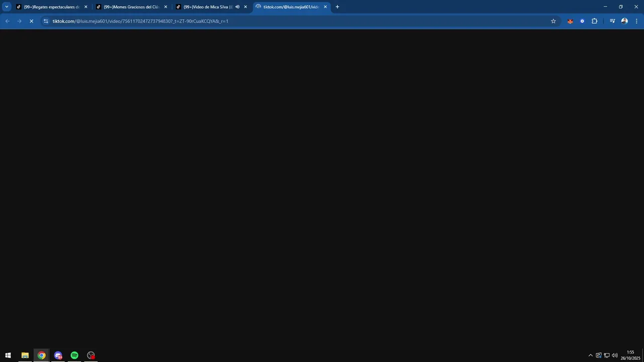The width and height of the screenshot is (644, 362).
Task: Close the Chrome window
Action: (x=636, y=7)
